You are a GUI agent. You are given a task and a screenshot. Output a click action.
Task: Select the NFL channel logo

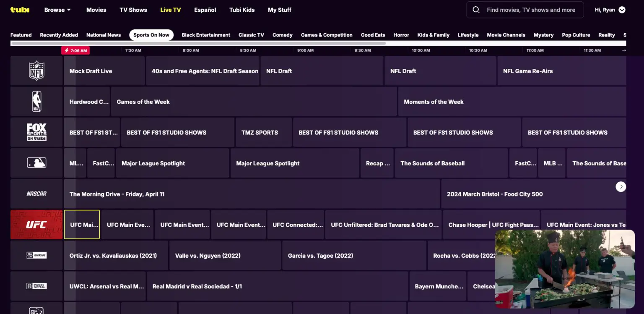(x=36, y=71)
